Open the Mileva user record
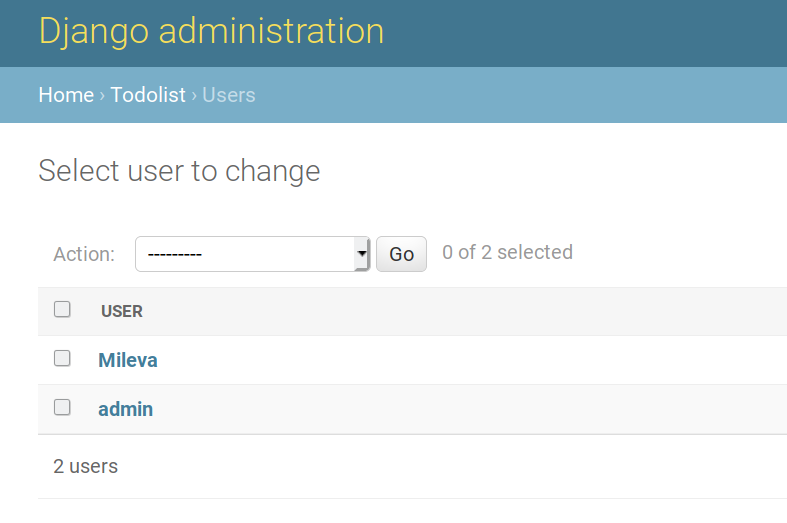 coord(128,360)
